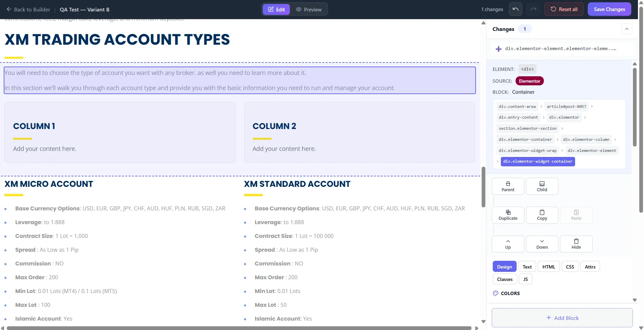The width and height of the screenshot is (644, 330).
Task: Open the CSS tab
Action: click(570, 267)
